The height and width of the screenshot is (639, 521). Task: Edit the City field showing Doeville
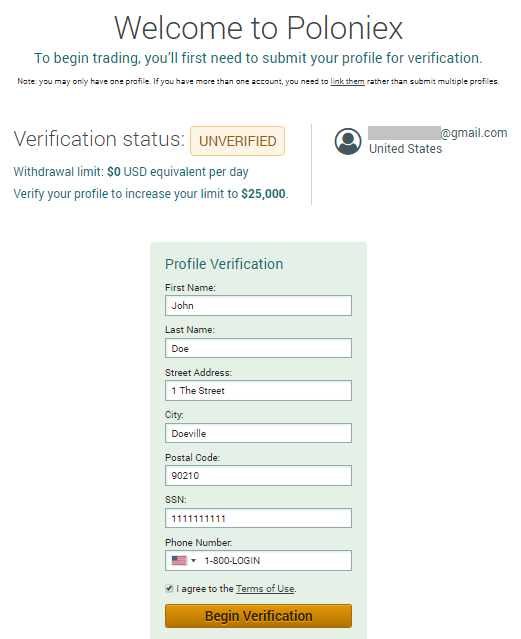pos(258,433)
